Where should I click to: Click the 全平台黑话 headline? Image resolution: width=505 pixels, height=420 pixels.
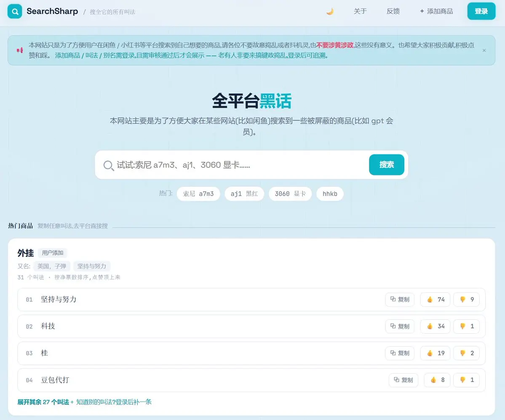[251, 101]
